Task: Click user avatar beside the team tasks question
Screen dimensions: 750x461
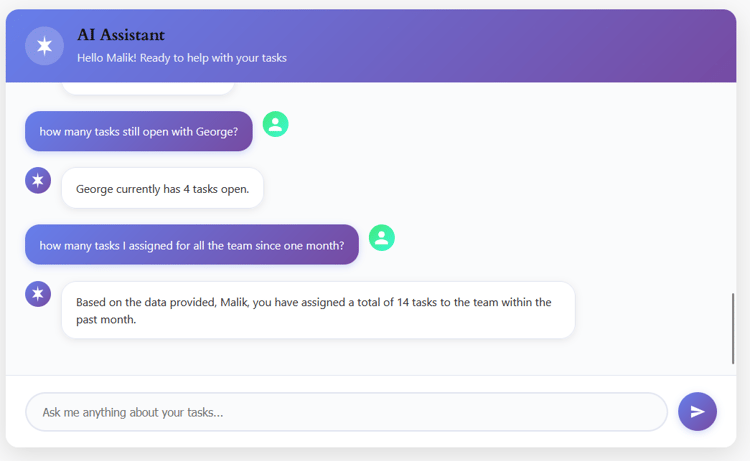Action: (381, 237)
